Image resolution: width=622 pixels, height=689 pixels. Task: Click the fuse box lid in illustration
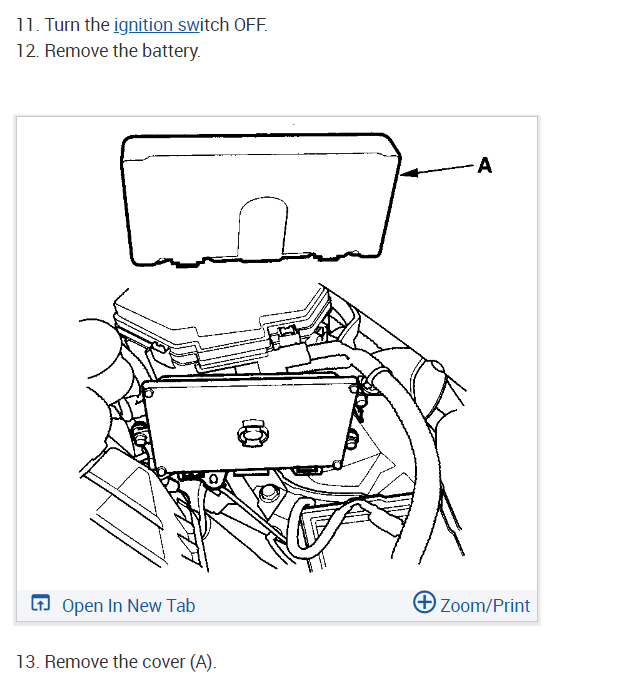(x=220, y=327)
